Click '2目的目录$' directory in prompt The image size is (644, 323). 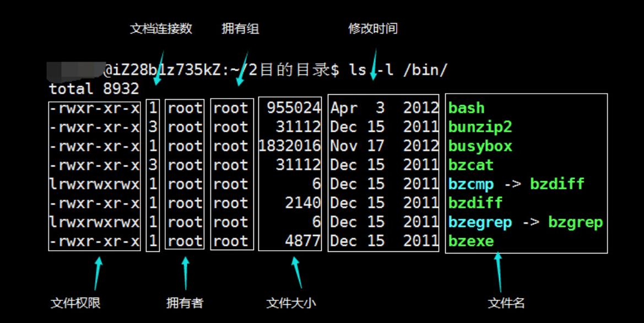294,70
